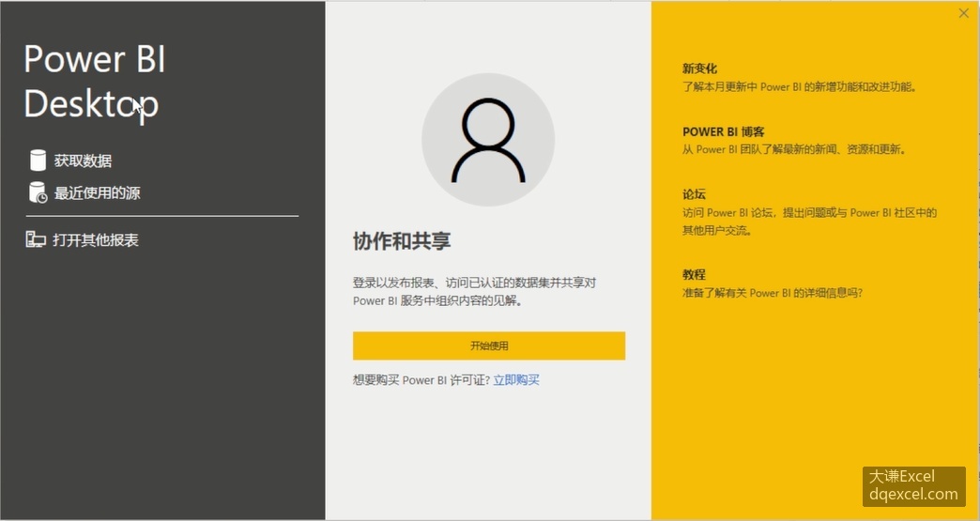The width and height of the screenshot is (980, 521).
Task: Open the POWER BI 博客 link
Action: click(x=724, y=131)
